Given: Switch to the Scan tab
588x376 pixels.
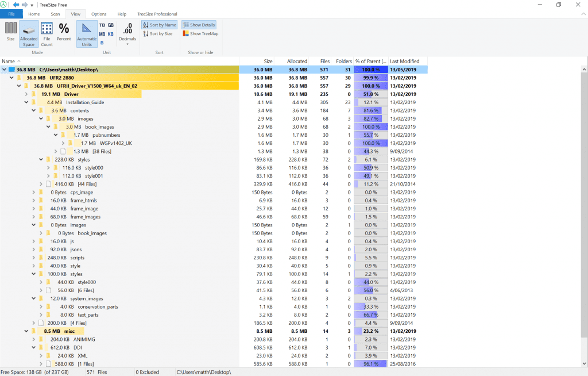Looking at the screenshot, I should [x=55, y=14].
